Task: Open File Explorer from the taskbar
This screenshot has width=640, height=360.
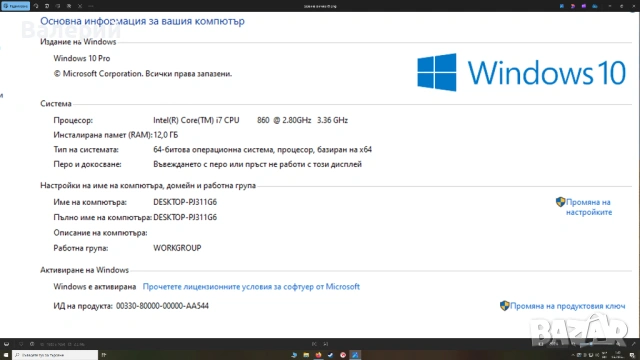Action: [306, 355]
